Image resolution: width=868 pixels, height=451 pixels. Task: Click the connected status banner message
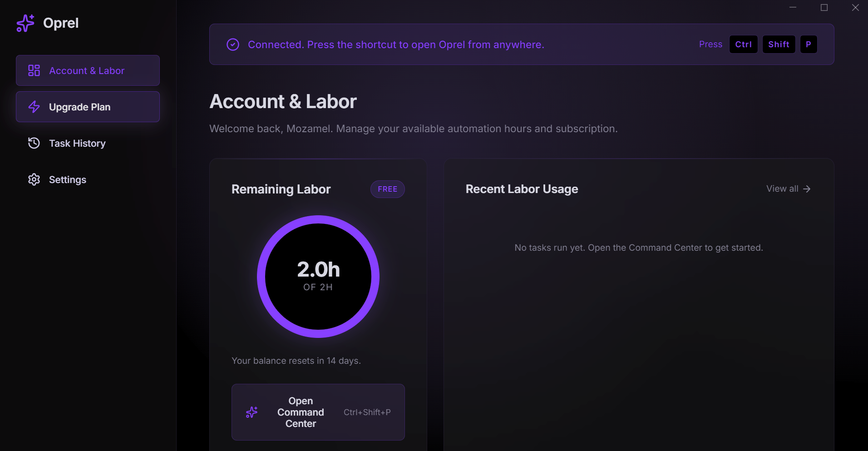pyautogui.click(x=396, y=44)
